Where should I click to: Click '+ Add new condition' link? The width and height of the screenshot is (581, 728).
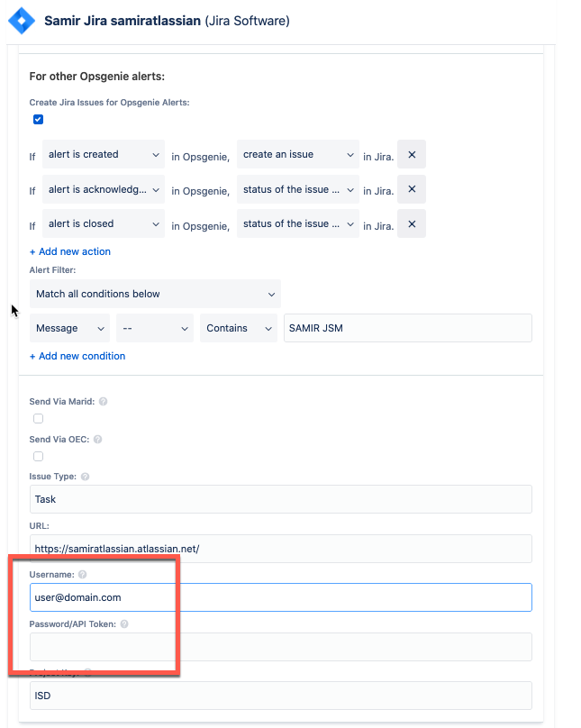[77, 356]
